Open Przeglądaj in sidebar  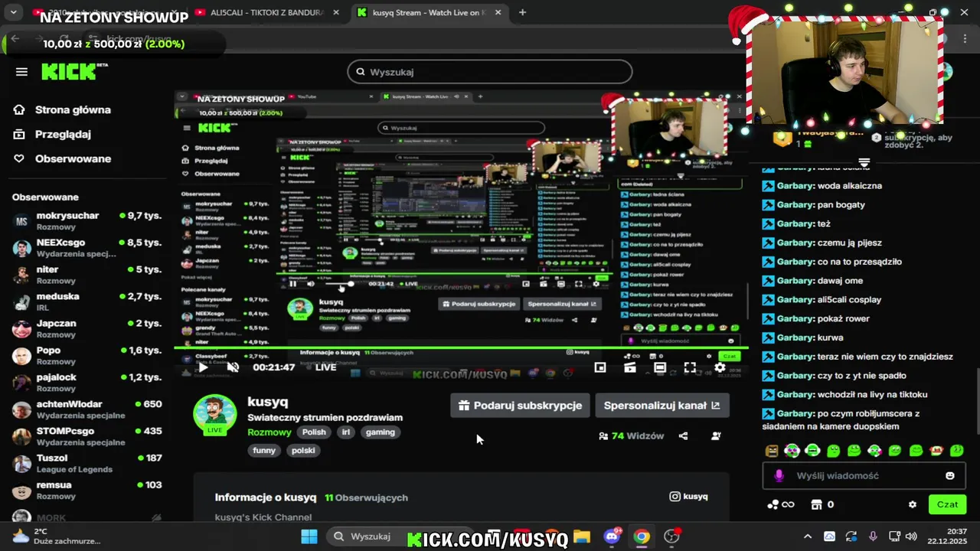53,135
